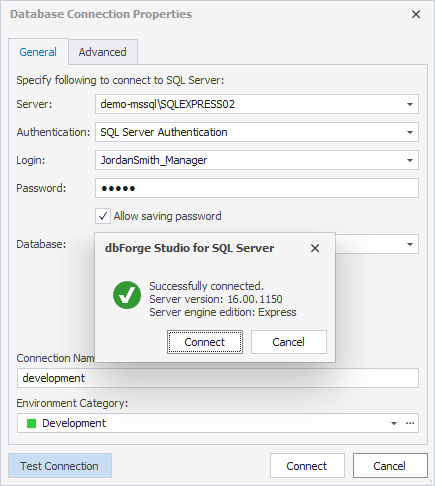This screenshot has width=435, height=486.
Task: Click Cancel in the success popup
Action: point(289,342)
